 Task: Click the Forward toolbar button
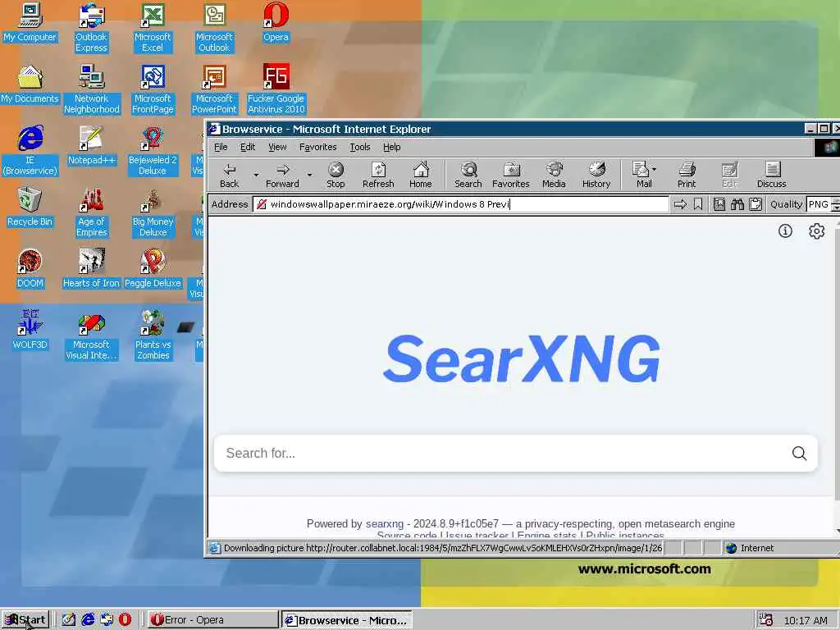tap(282, 176)
